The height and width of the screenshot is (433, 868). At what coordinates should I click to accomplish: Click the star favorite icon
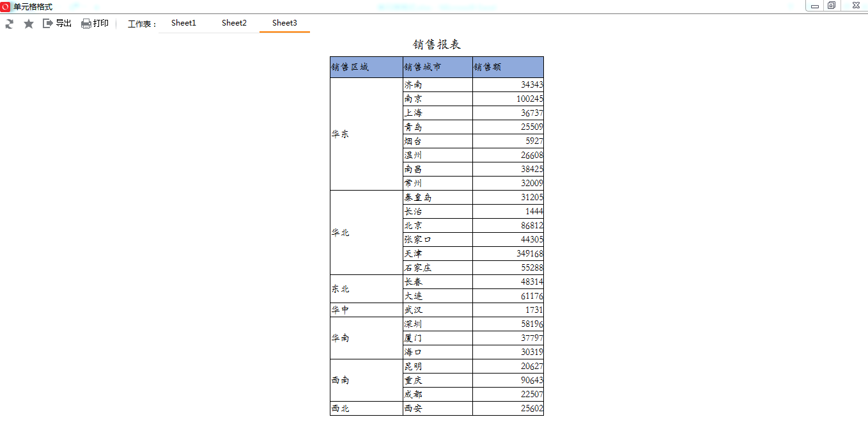click(x=29, y=24)
